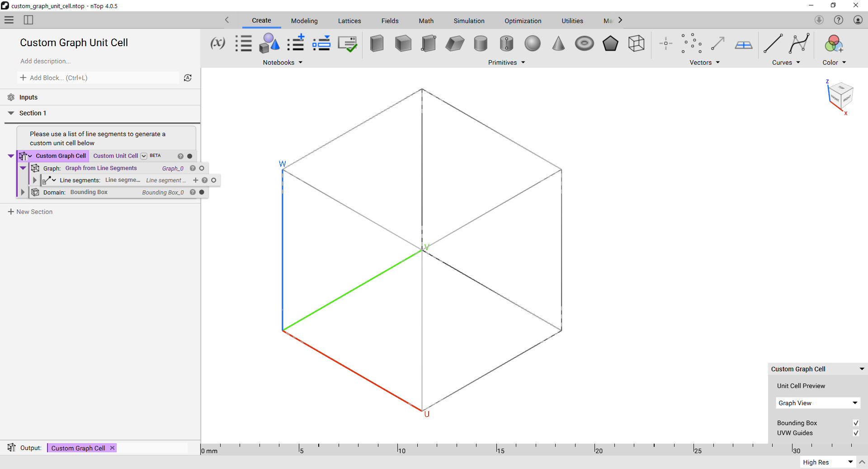The width and height of the screenshot is (868, 469).
Task: Select the Variable (x) notebook icon
Action: (x=218, y=43)
